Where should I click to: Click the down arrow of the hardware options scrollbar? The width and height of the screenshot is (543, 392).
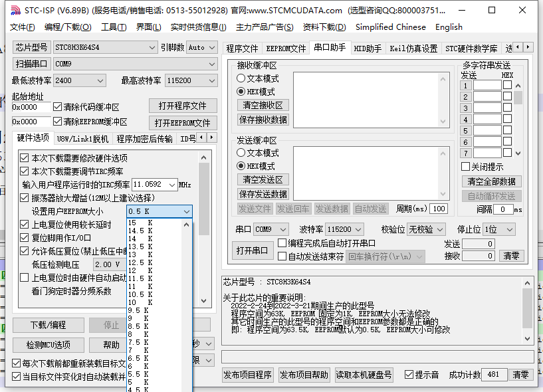[x=204, y=301]
